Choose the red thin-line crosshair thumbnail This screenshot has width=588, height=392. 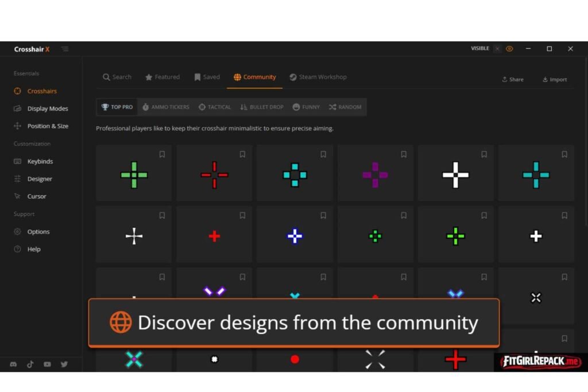(x=214, y=175)
